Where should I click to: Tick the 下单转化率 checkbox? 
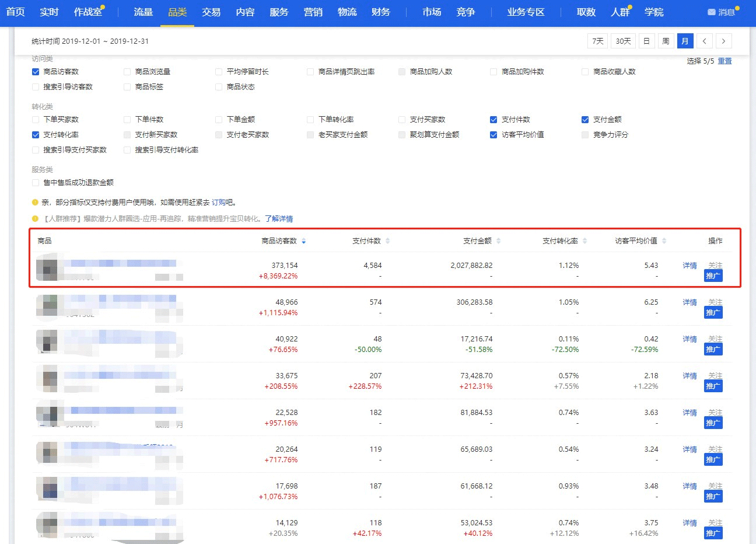310,120
